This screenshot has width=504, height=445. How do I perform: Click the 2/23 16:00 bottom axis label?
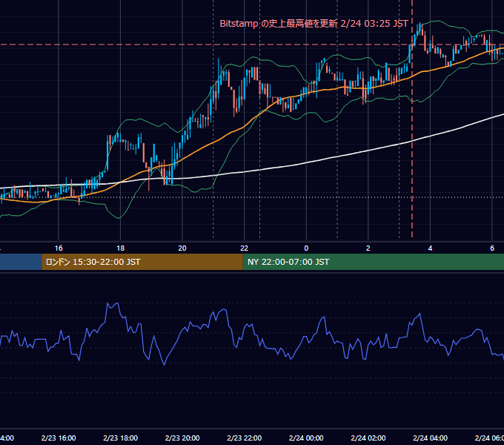(59, 438)
